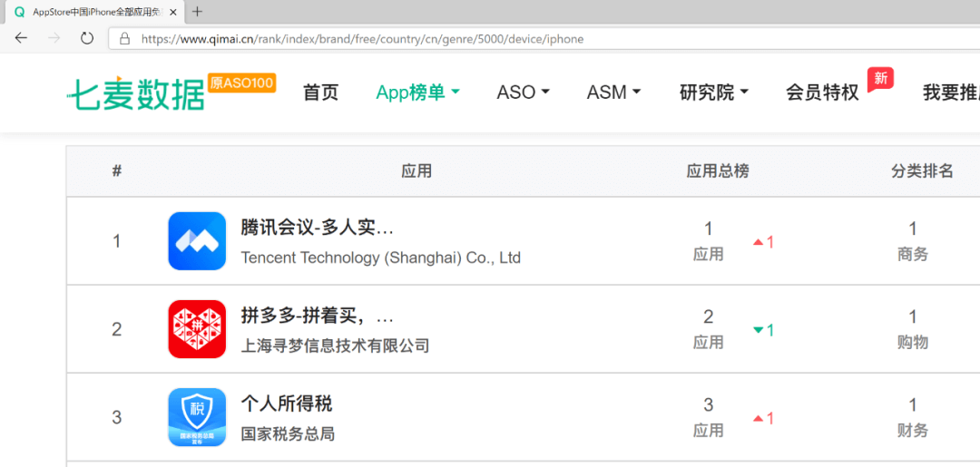Screen dimensions: 980x467
Task: Expand the App榜单 dropdown menu
Action: (417, 92)
